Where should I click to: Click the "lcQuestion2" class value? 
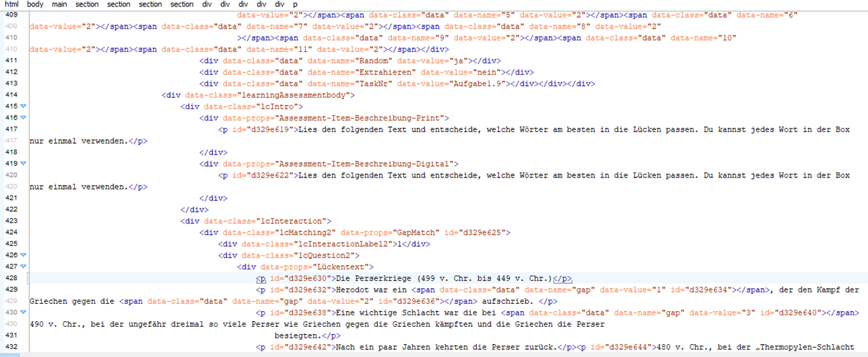323,255
